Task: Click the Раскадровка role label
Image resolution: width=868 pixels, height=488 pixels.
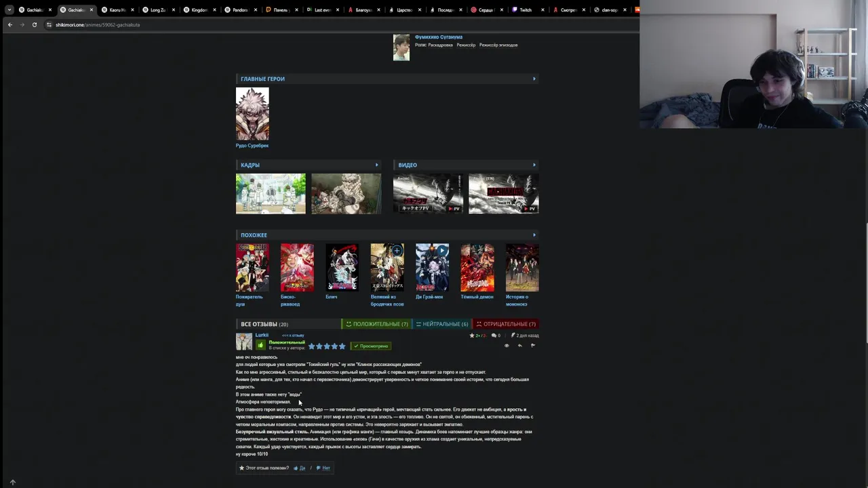Action: point(440,45)
